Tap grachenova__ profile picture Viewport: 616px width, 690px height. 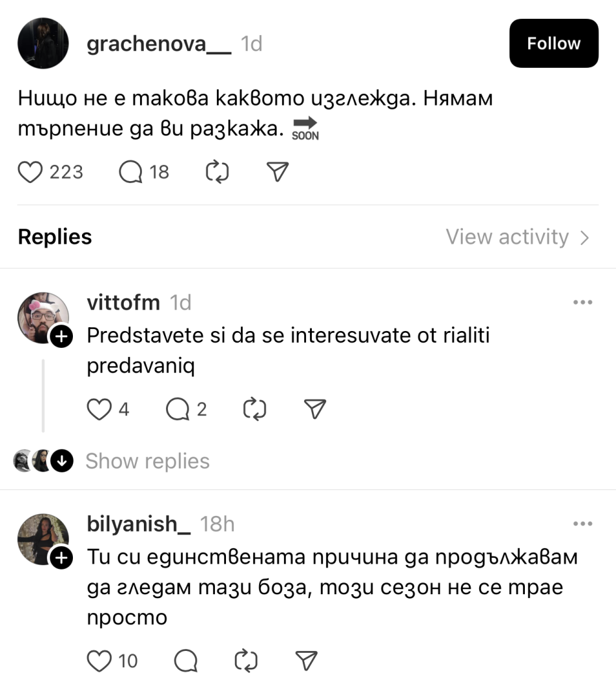43,44
